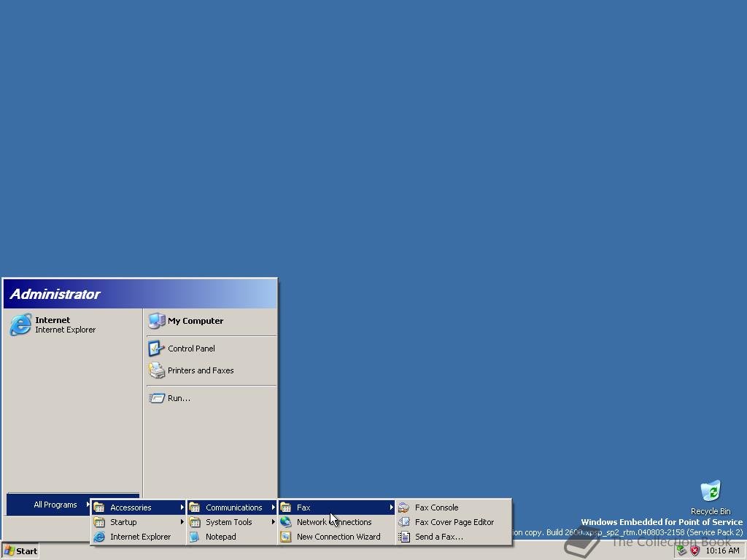Open Notepad from Accessories menu
Viewport: 747px width, 560px height.
[x=232, y=537]
